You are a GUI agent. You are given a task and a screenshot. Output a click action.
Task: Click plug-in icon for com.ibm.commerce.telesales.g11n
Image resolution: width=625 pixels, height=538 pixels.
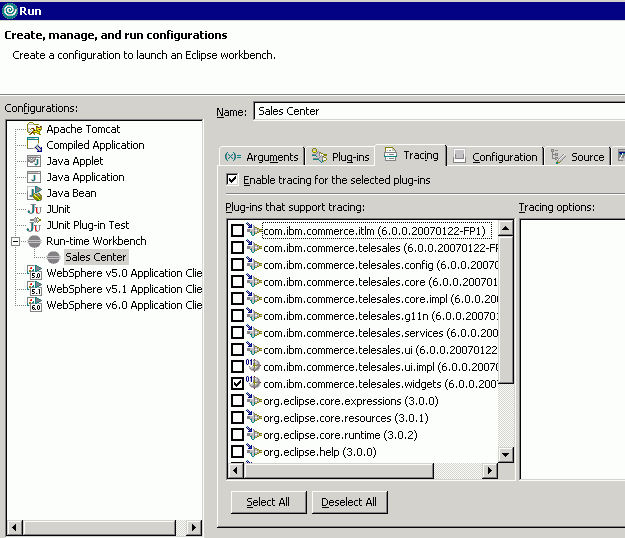254,315
